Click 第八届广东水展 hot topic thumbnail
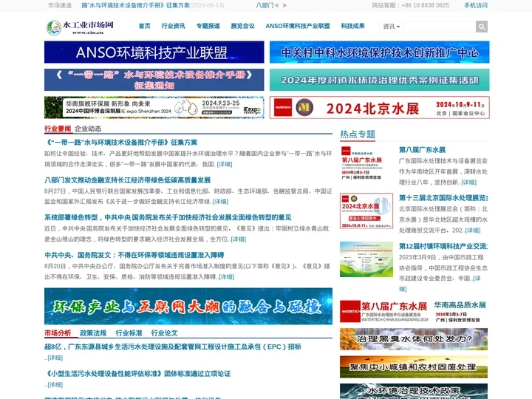The height and width of the screenshot is (399, 532). click(x=366, y=163)
